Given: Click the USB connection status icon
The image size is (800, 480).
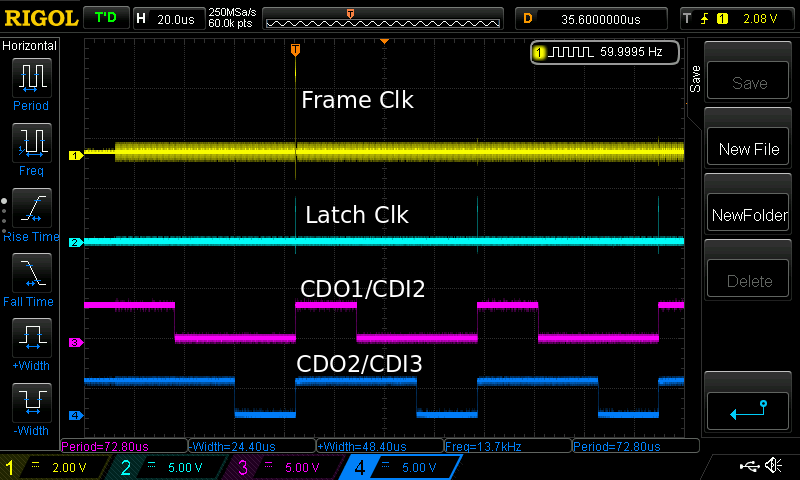Looking at the screenshot, I should (749, 465).
